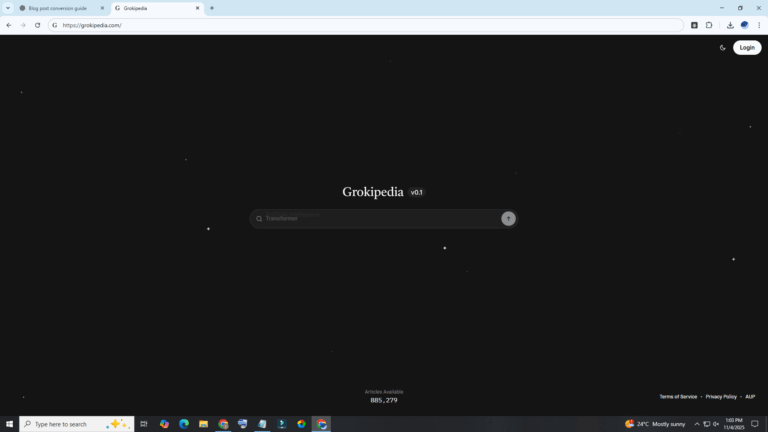The width and height of the screenshot is (768, 432).
Task: Switch to the Blog post conversion guide tab
Action: click(x=58, y=8)
